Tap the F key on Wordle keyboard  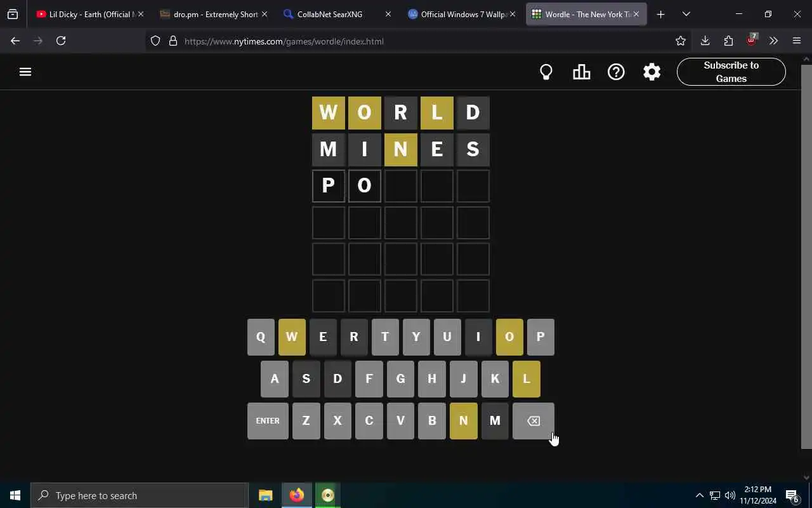[x=369, y=379]
